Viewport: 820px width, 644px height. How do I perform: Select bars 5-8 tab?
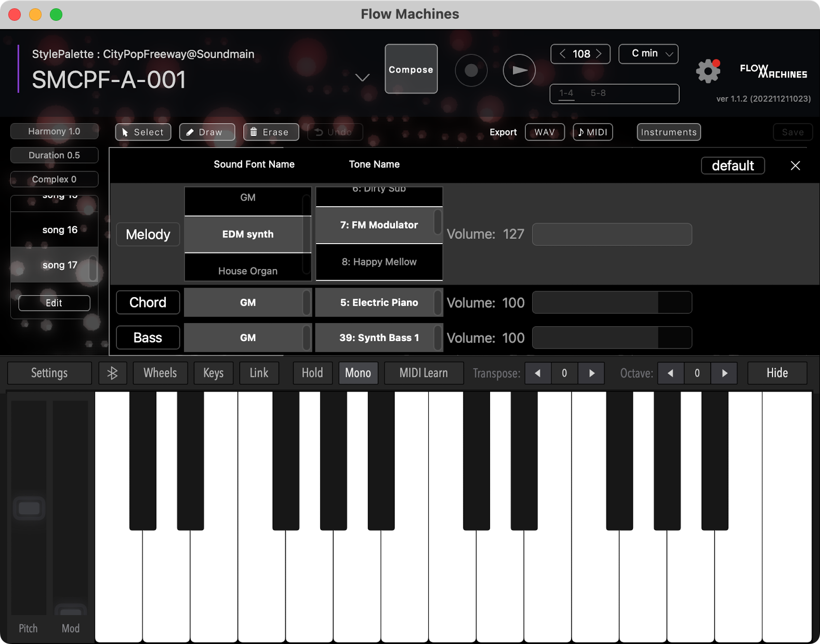pyautogui.click(x=598, y=93)
